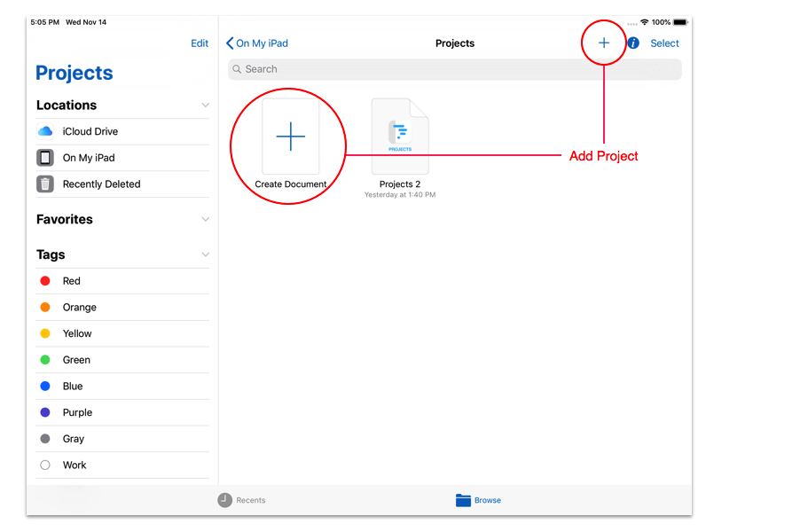800x532 pixels.
Task: Click the Search field
Action: [x=454, y=69]
